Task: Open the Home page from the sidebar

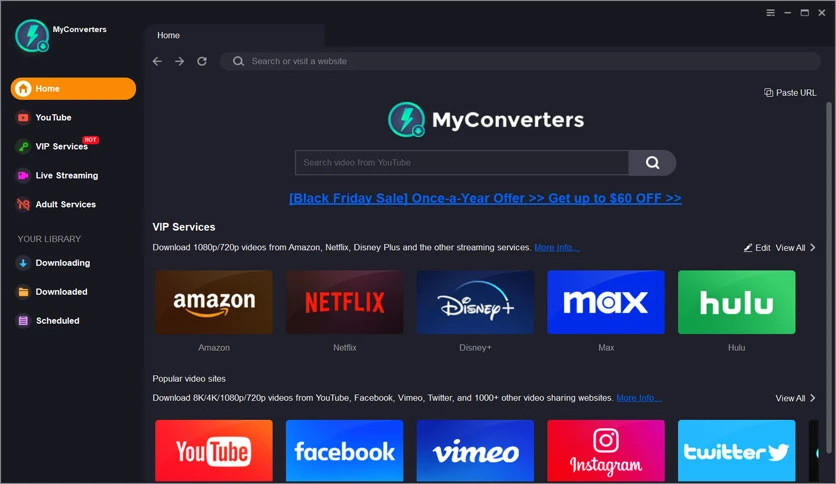Action: [x=73, y=88]
